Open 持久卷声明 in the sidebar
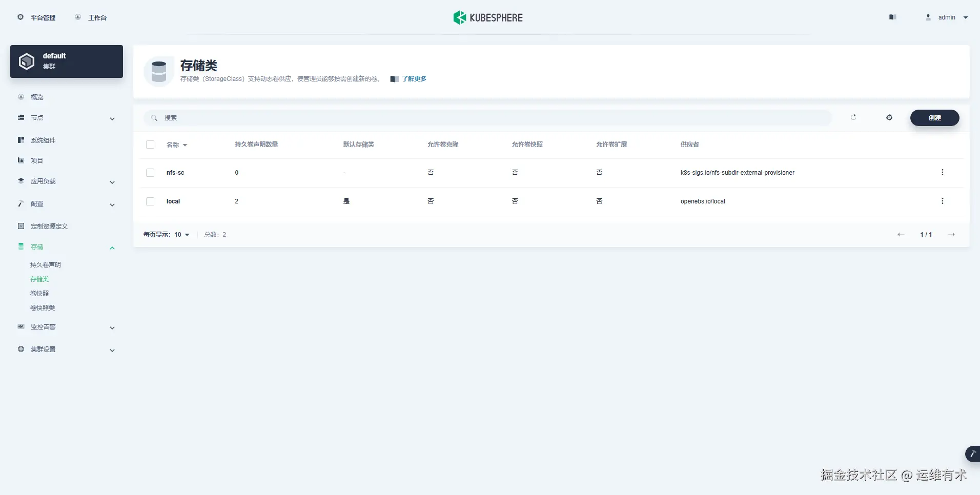 (46, 265)
